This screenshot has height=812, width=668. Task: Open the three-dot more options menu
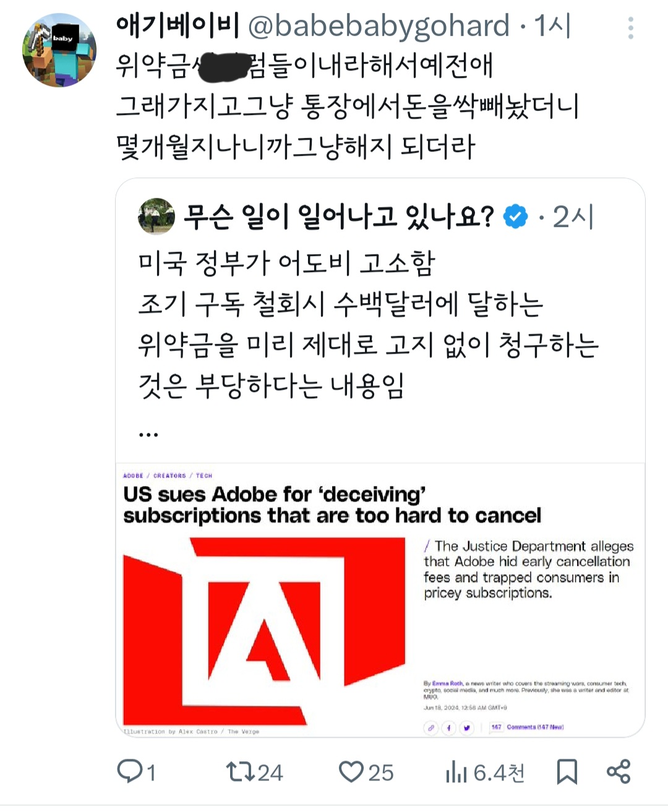630,28
